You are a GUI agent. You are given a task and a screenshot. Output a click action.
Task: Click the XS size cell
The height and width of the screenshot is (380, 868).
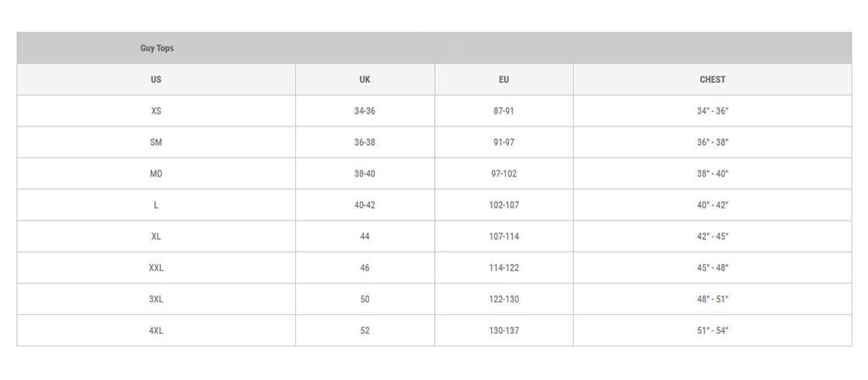click(x=156, y=111)
